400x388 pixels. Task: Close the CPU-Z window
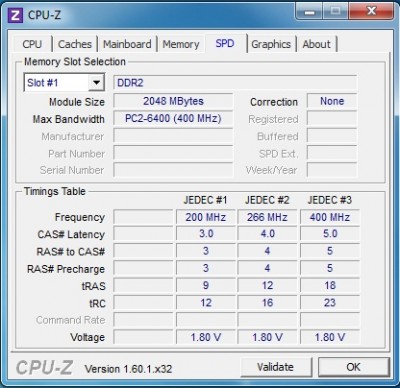pos(371,12)
